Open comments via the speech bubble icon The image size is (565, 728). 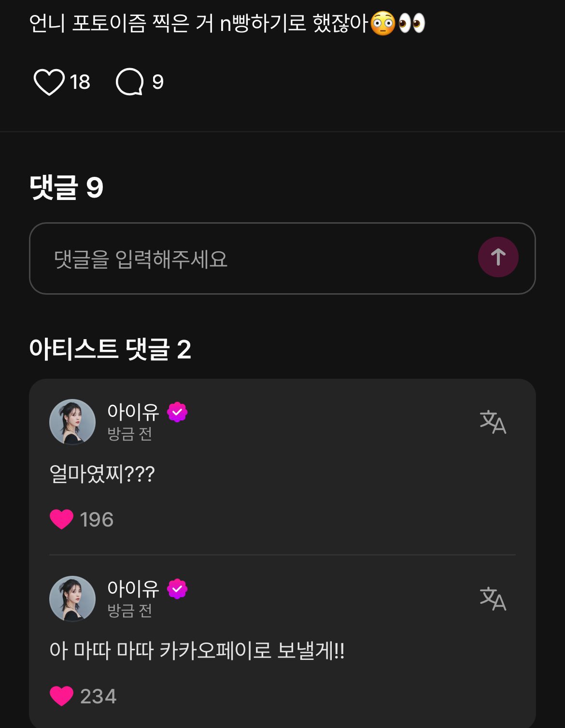tap(129, 82)
